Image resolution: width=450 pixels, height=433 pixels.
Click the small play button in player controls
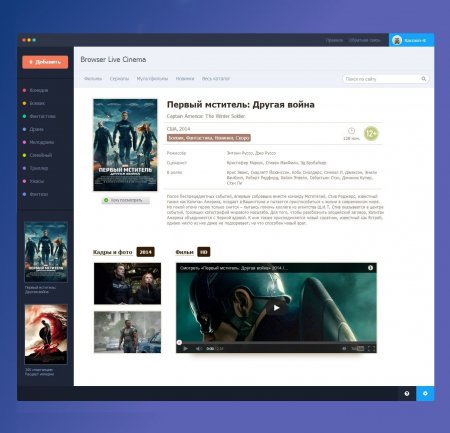[186, 349]
